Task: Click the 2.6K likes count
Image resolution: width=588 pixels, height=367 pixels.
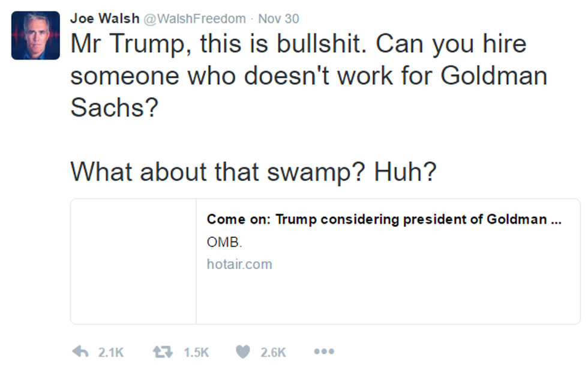Action: pos(273,353)
